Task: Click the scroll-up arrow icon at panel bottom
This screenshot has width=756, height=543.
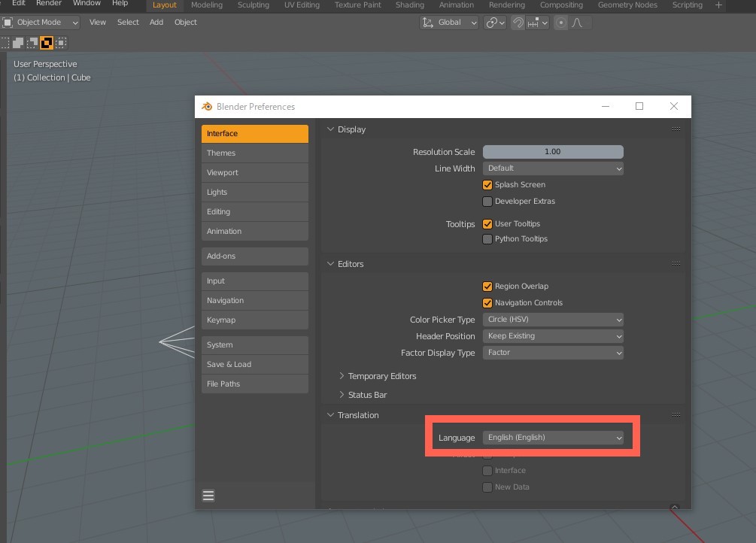Action: click(x=675, y=507)
